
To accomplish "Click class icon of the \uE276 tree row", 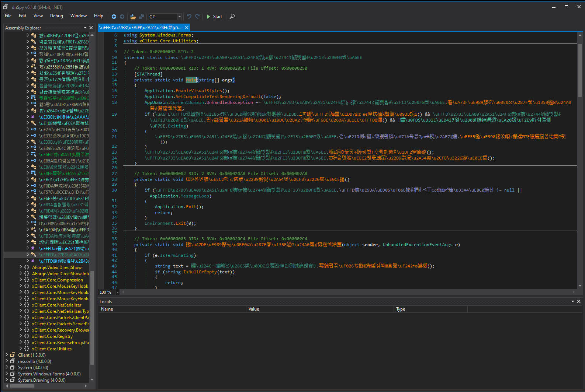I will (x=33, y=129).
